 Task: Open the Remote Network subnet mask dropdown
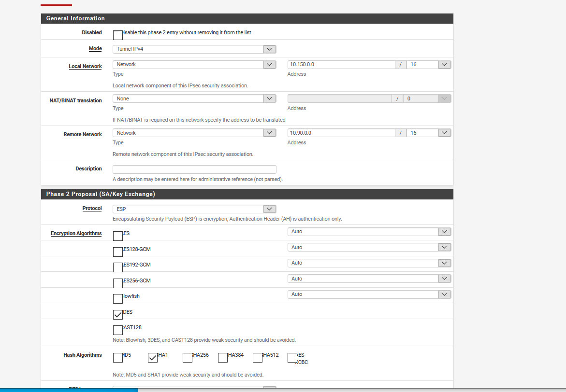coord(428,133)
